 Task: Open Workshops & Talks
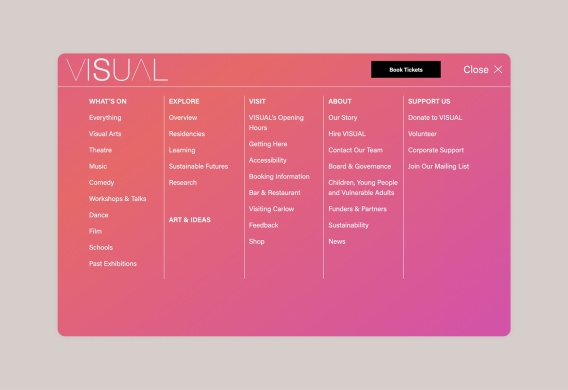[x=117, y=199]
